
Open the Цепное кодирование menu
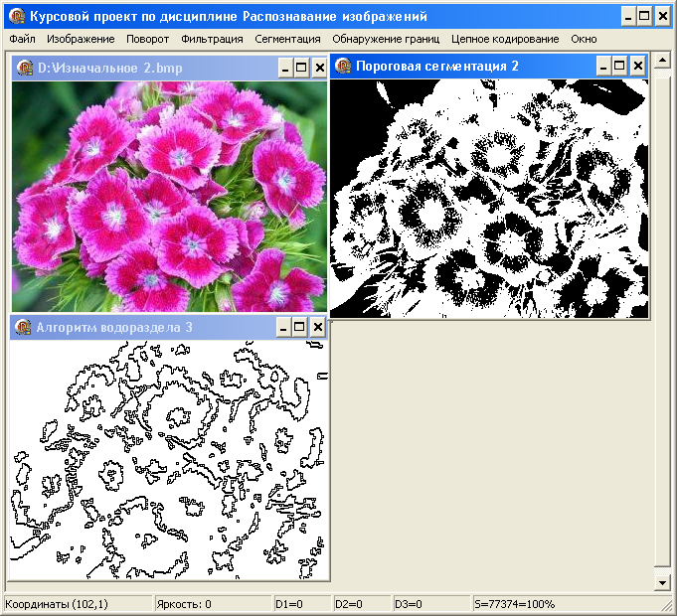coord(505,40)
